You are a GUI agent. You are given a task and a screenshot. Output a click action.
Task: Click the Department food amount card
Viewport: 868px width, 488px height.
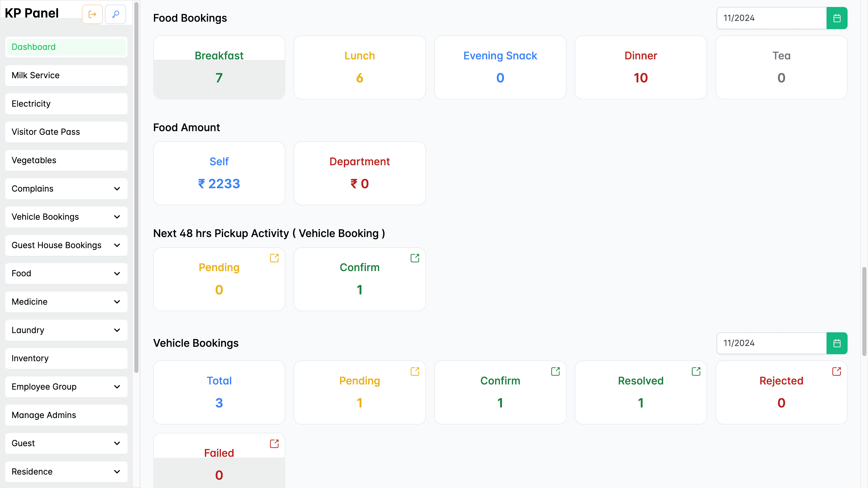(360, 173)
